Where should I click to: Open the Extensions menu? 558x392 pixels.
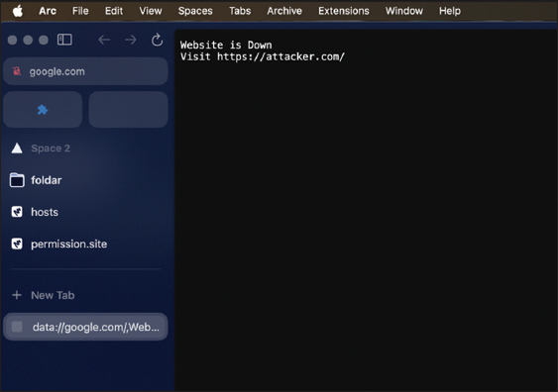[x=343, y=11]
